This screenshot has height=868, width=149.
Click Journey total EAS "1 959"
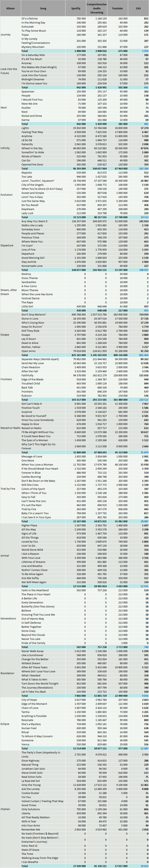coord(145,51)
